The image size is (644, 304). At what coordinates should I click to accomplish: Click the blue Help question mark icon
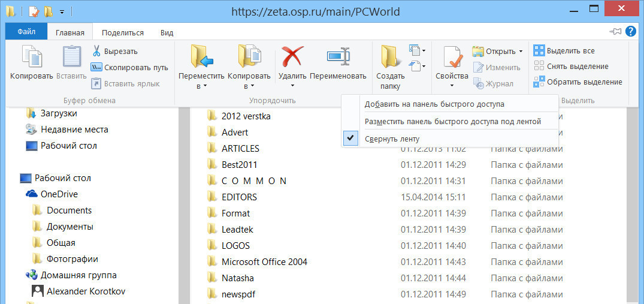[631, 32]
